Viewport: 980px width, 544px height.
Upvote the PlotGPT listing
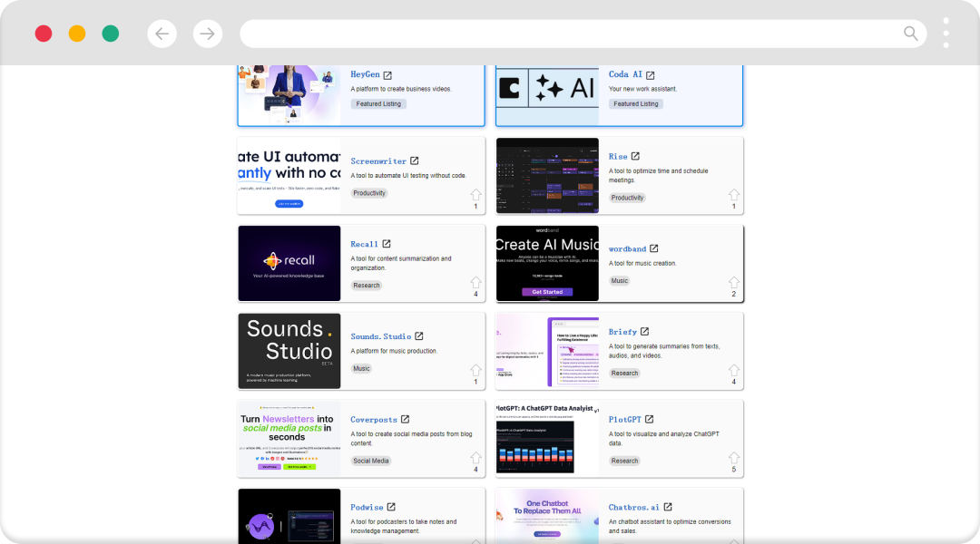click(x=734, y=458)
